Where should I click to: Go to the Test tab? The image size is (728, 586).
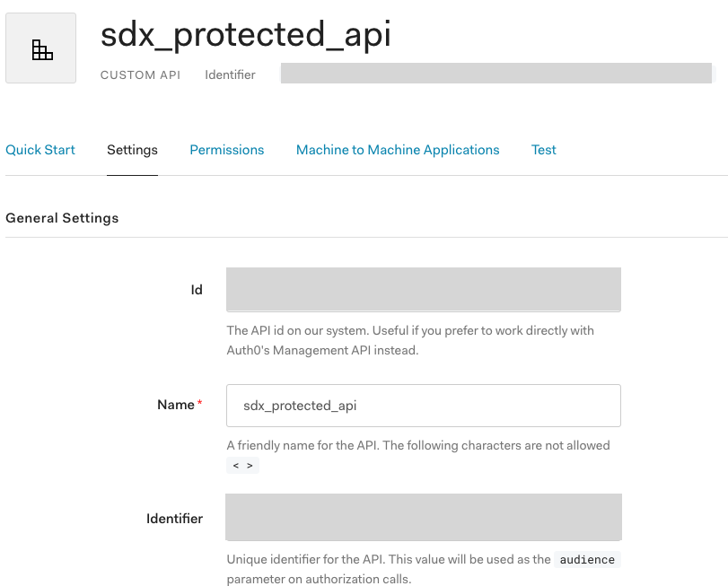[x=544, y=150]
